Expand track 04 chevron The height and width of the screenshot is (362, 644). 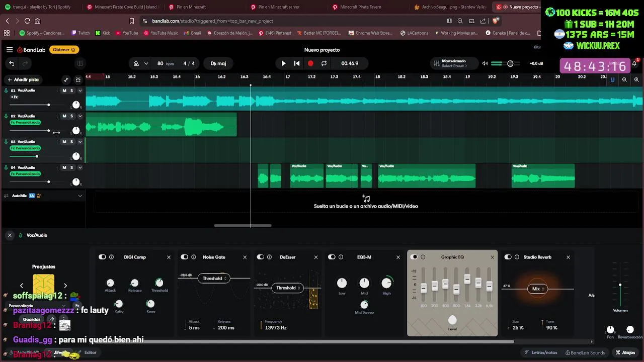click(79, 167)
